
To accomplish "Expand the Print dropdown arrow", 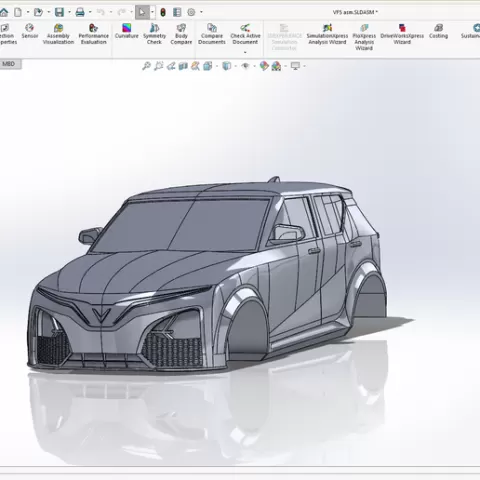I will click(90, 12).
